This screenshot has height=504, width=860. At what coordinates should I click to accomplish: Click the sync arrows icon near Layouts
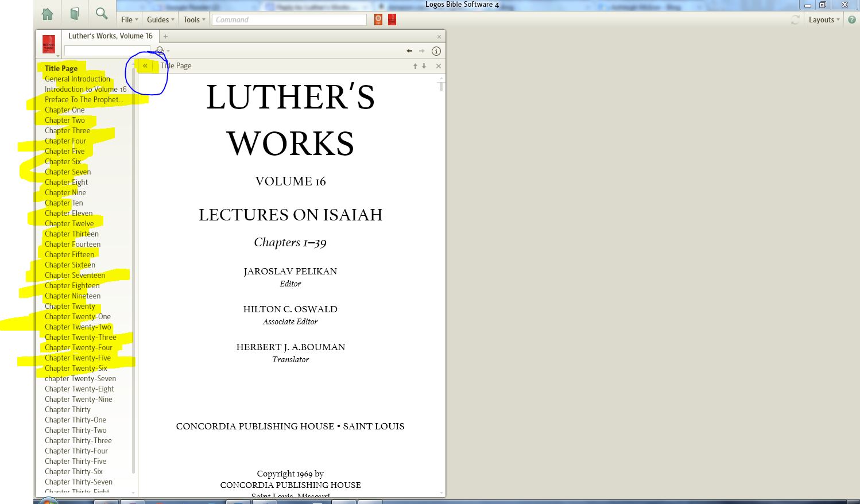[795, 20]
